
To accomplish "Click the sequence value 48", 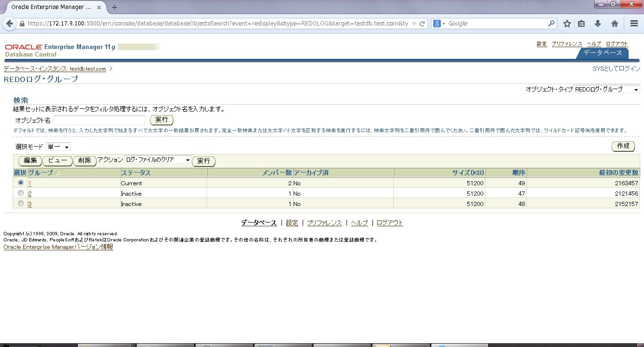I will 521,204.
